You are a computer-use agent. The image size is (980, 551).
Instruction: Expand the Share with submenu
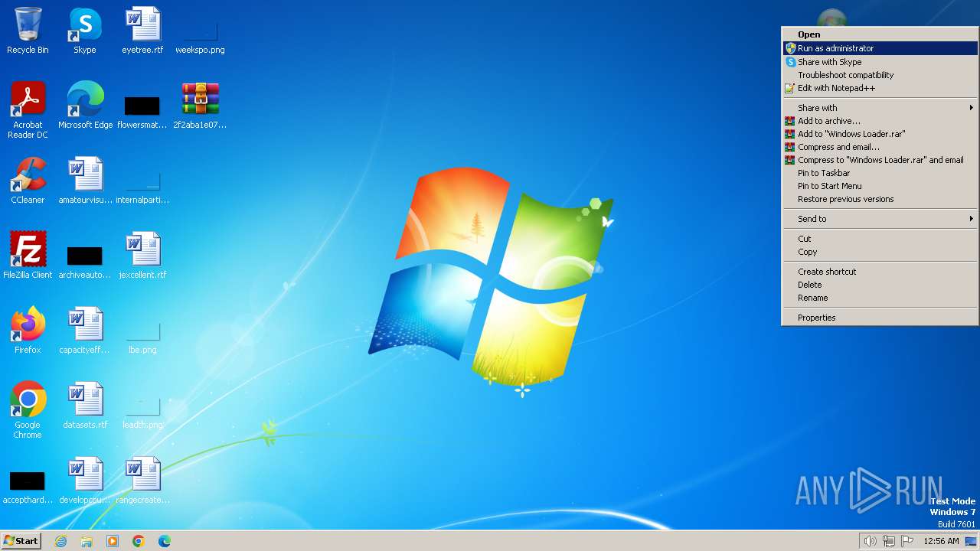click(x=880, y=108)
